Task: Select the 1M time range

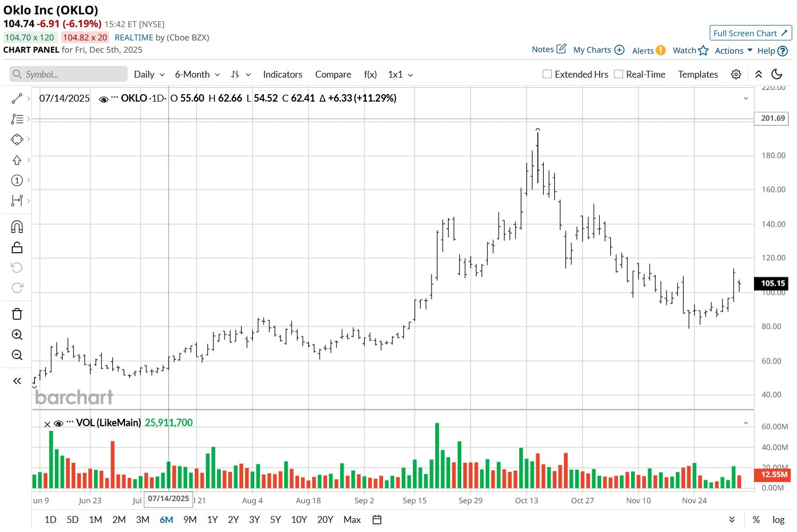Action: [95, 520]
